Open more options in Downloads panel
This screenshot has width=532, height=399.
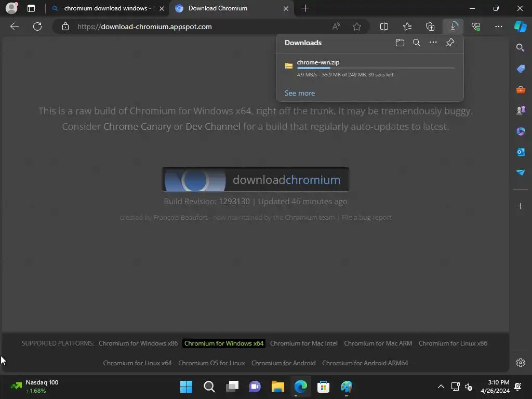click(433, 43)
